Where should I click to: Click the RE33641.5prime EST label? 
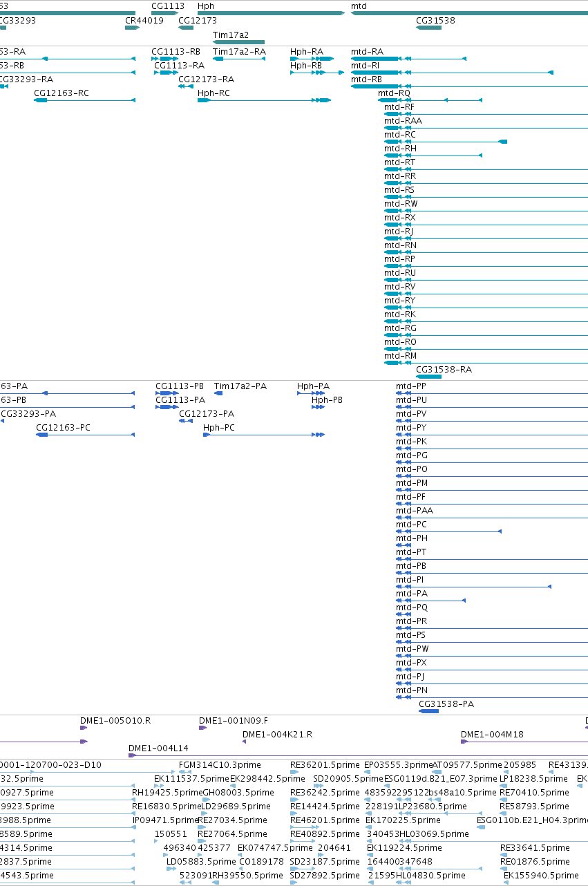coord(535,848)
